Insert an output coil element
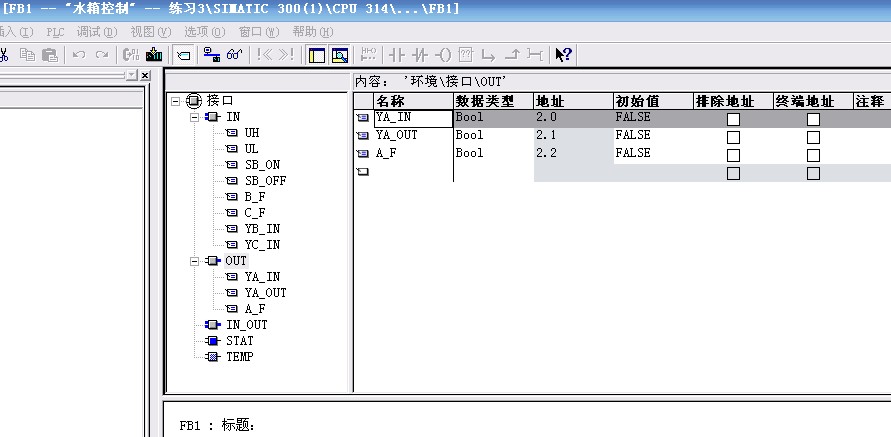Viewport: 891px width, 437px height. pyautogui.click(x=443, y=54)
